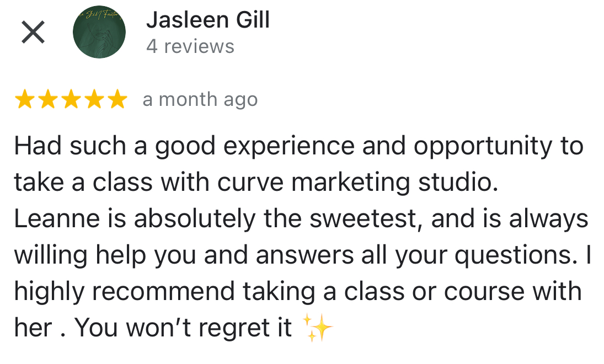The width and height of the screenshot is (604, 364).
Task: View the reviewer's 4 reviews
Action: pyautogui.click(x=190, y=47)
